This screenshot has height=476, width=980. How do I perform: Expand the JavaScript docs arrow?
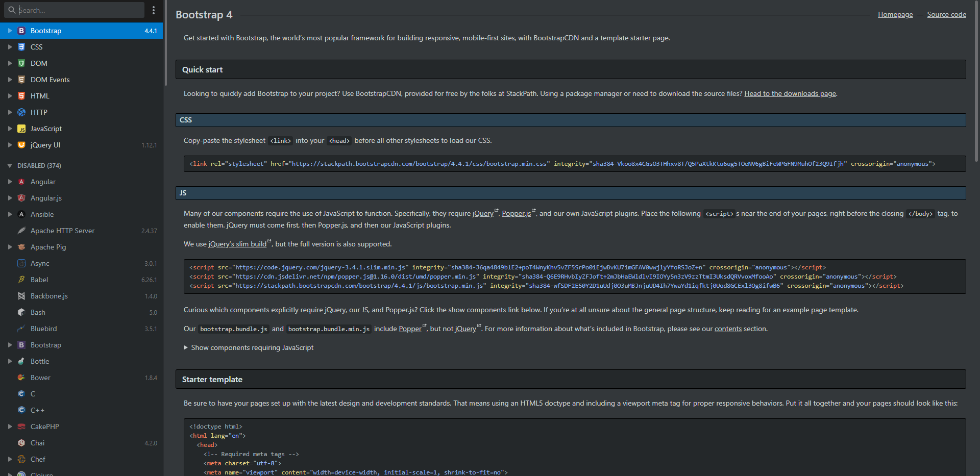click(10, 129)
